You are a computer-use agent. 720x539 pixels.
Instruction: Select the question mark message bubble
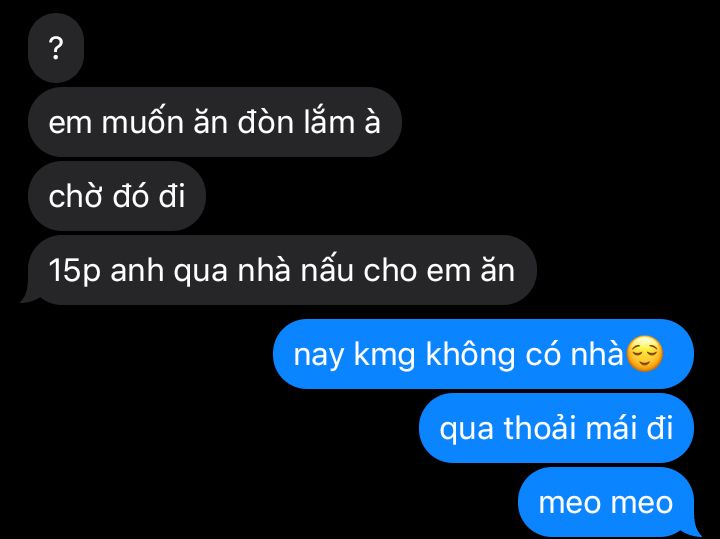[56, 48]
